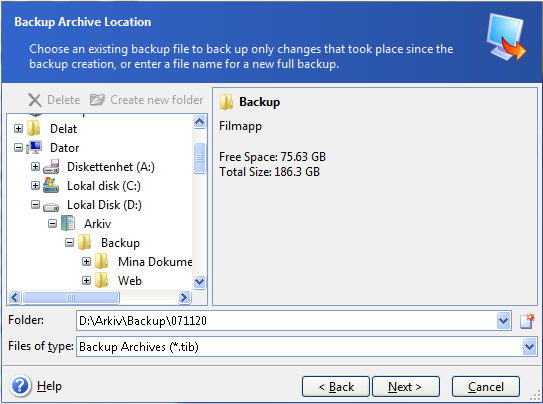Click the Delete X icon
The image size is (543, 404).
35,100
